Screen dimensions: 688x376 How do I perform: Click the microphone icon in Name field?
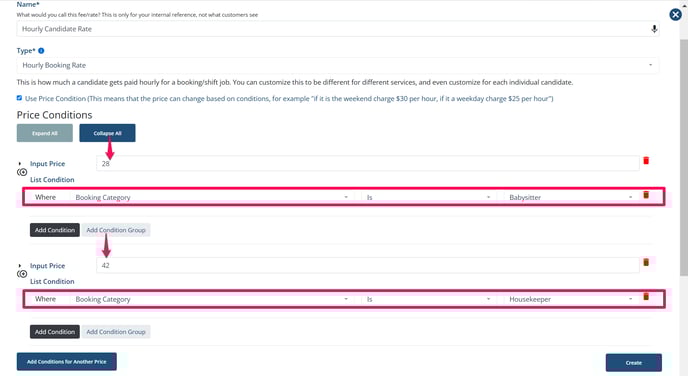654,29
